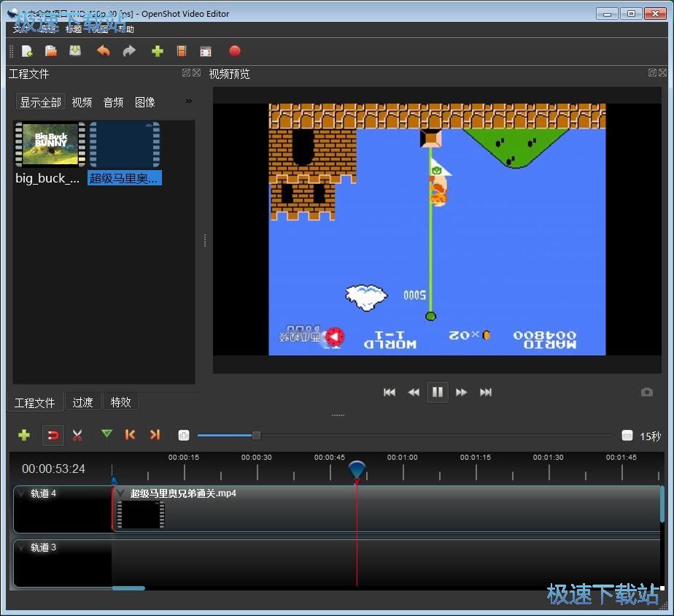Open a project with the folder icon
This screenshot has width=674, height=616.
coord(51,51)
